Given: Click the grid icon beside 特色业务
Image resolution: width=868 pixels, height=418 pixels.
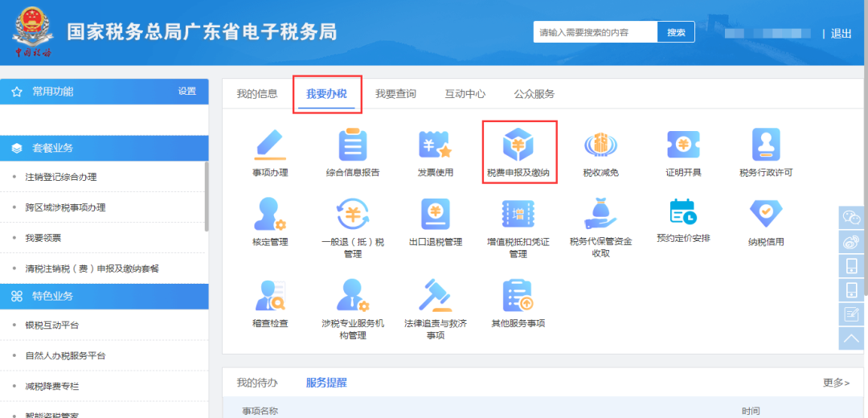Looking at the screenshot, I should (17, 297).
